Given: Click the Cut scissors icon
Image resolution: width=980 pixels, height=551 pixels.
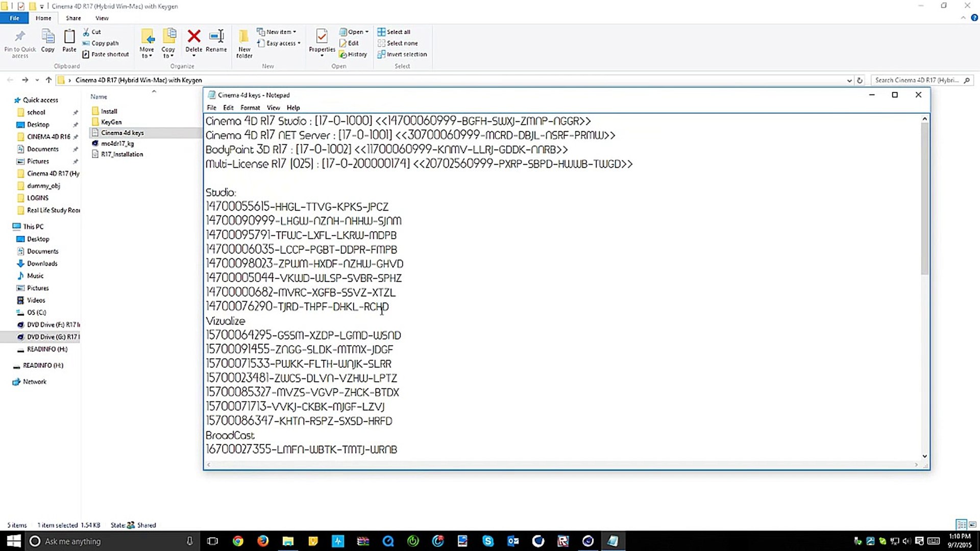Looking at the screenshot, I should (x=86, y=32).
